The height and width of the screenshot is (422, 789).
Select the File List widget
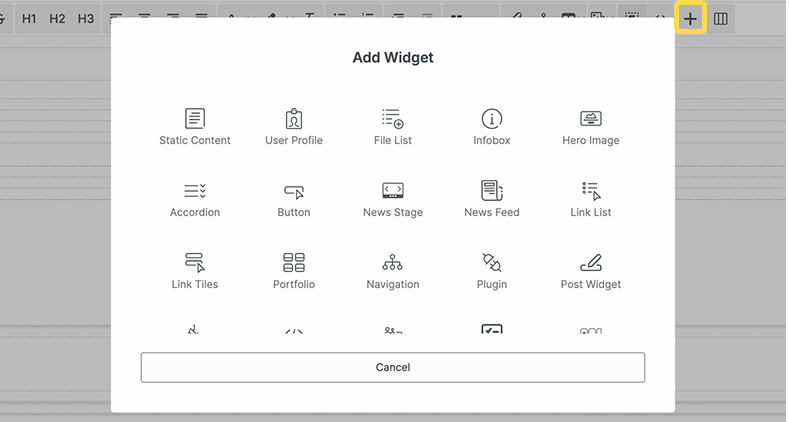[392, 127]
